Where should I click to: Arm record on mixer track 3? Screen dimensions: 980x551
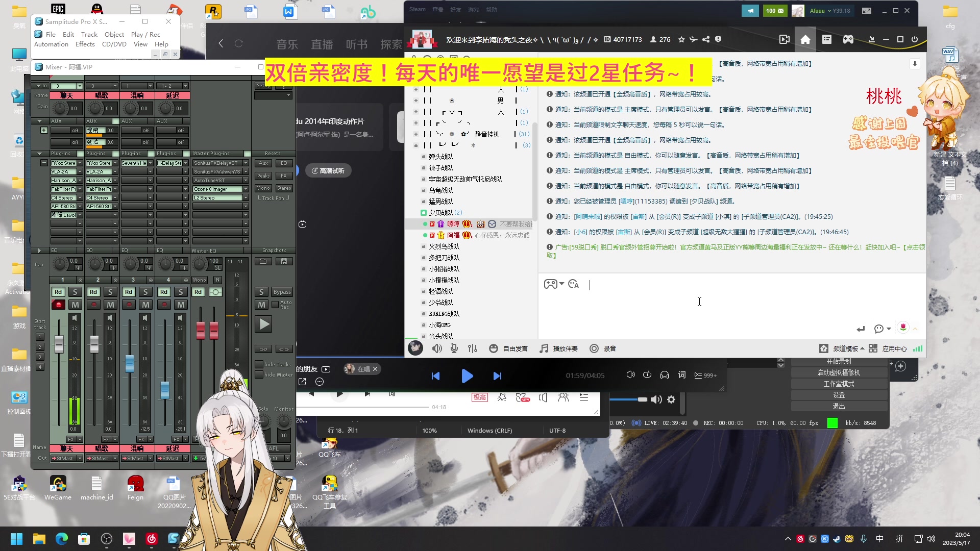coord(129,305)
